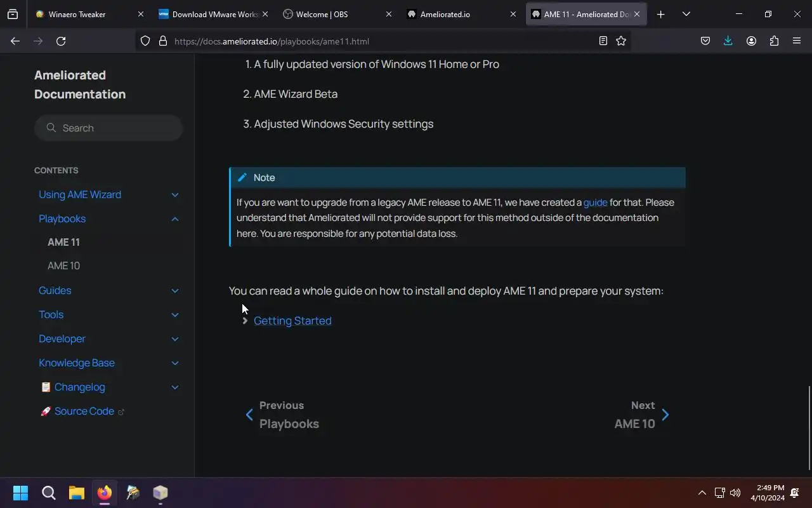
Task: Open the Guides sidebar link
Action: click(55, 291)
